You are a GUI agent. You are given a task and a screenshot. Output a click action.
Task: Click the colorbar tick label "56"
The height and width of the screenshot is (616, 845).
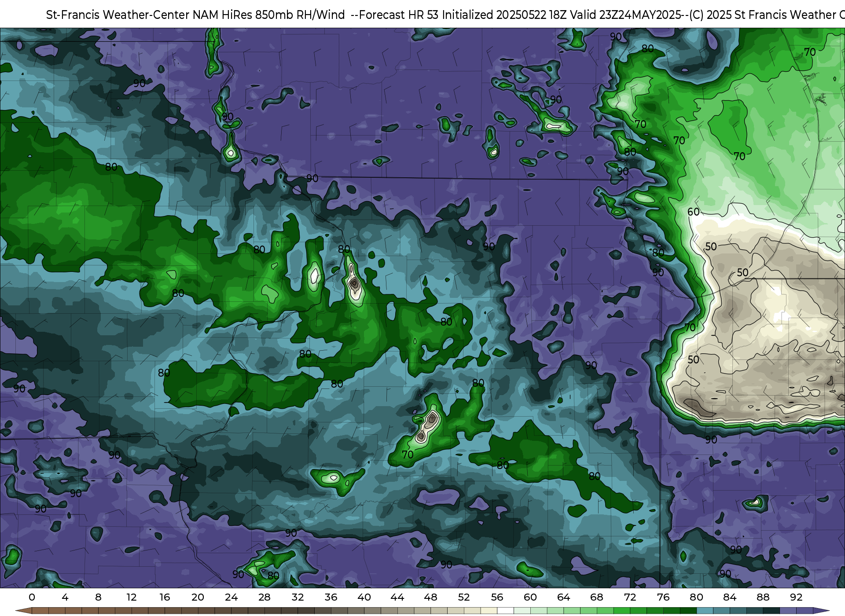click(497, 597)
